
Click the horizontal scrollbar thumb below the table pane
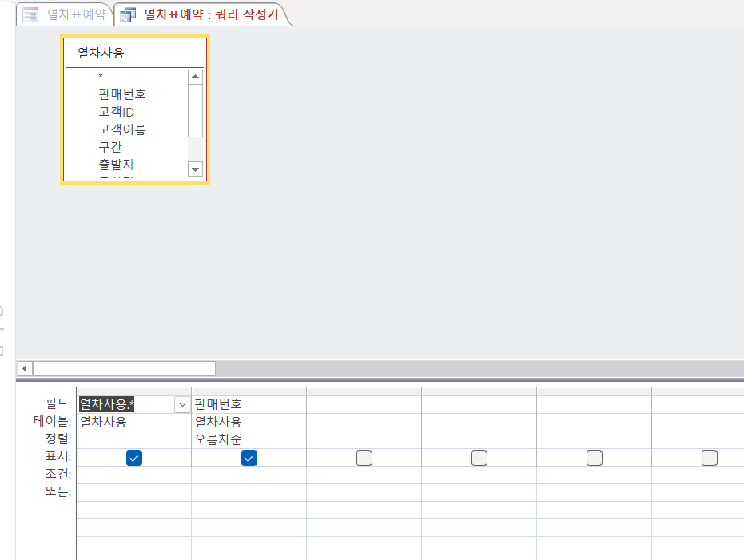124,368
